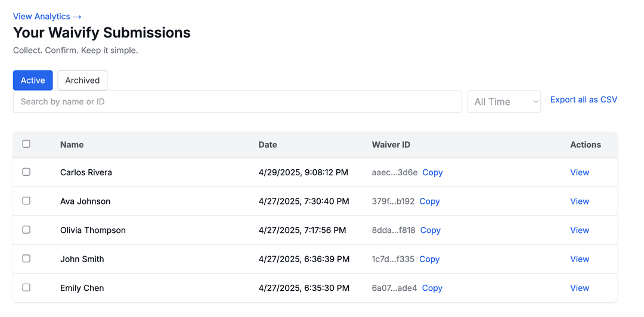This screenshot has width=644, height=317.
Task: Check the box for Olivia Thompson
Action: [26, 230]
